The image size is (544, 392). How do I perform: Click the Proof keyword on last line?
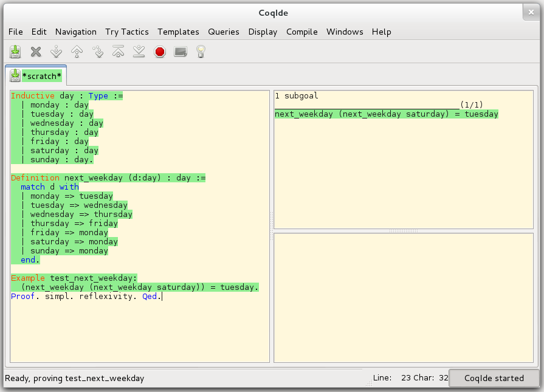point(23,296)
